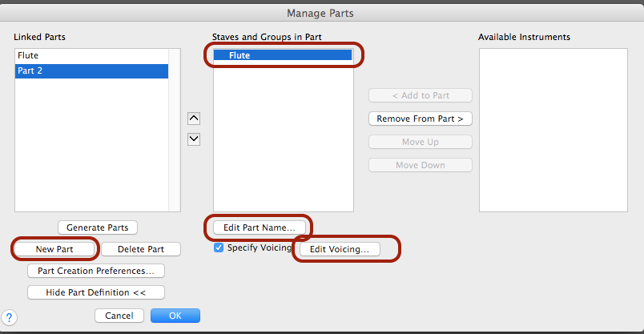Screen dimensions: 644x334
Task: Cancel the Manage Parts dialog
Action: pyautogui.click(x=119, y=316)
